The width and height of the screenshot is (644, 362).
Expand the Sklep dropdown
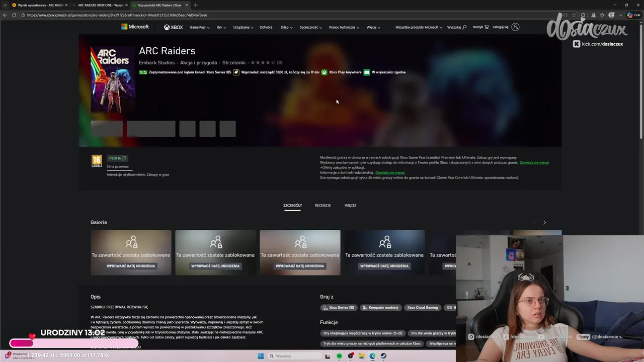click(x=286, y=27)
